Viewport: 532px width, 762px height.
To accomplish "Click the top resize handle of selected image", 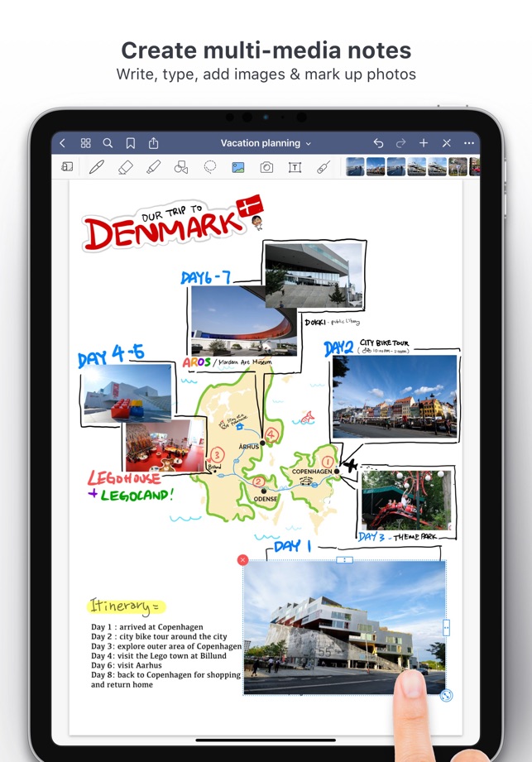I will click(344, 560).
